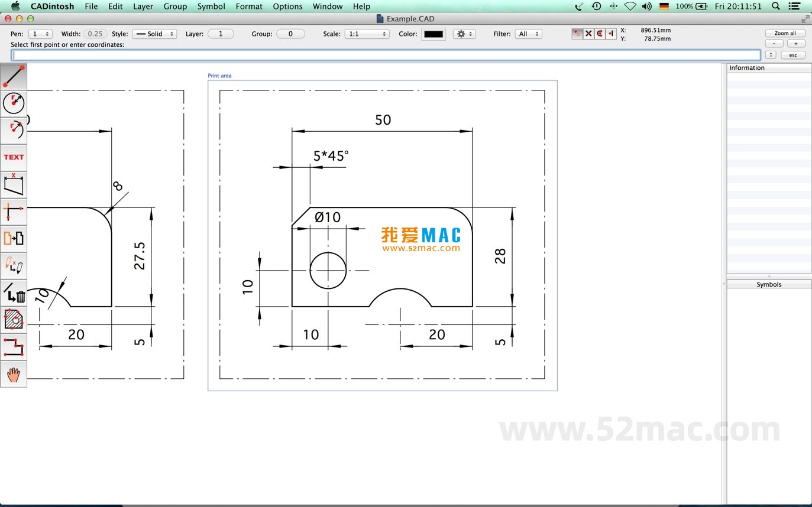Choose the Polyline tool
812x507 pixels.
pos(14,347)
